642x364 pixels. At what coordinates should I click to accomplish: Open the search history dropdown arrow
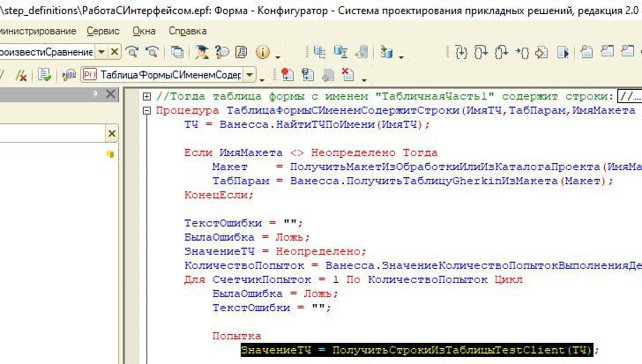click(x=101, y=52)
